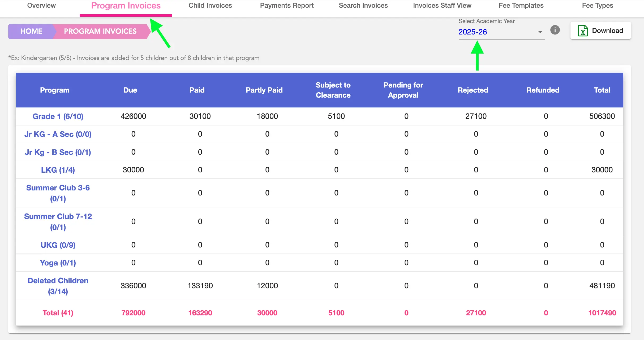
Task: Open the Fee Types tab
Action: point(598,6)
